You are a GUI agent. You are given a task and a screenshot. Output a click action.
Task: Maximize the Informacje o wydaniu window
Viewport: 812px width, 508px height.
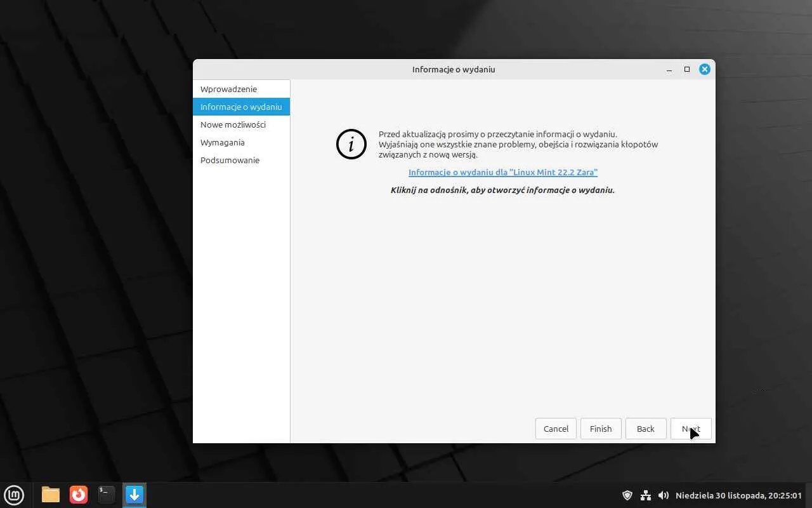pyautogui.click(x=686, y=69)
